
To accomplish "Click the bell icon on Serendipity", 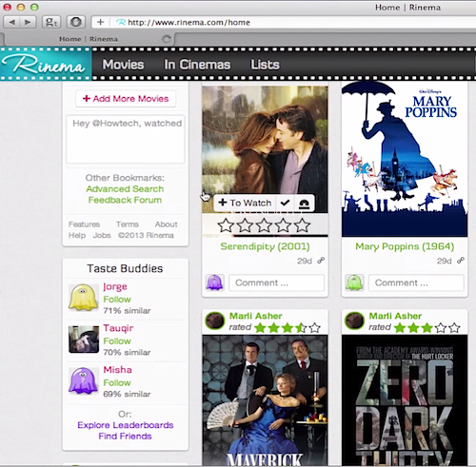I will (304, 204).
